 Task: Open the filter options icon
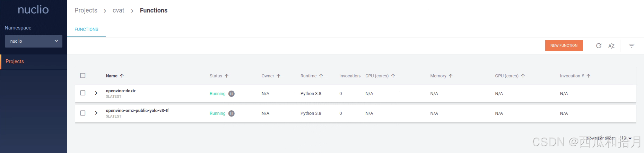[x=632, y=46]
